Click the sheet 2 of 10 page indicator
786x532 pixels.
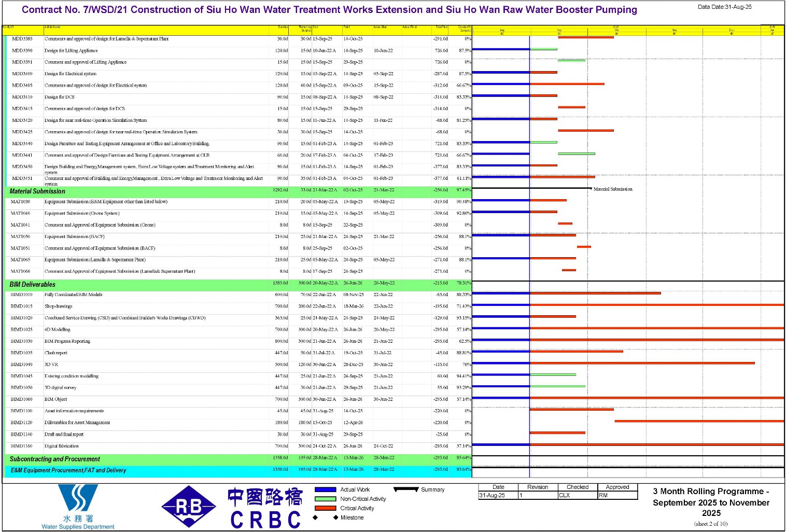[x=711, y=524]
